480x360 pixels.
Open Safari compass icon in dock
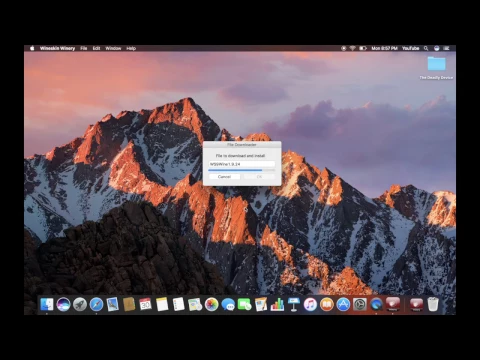96,304
